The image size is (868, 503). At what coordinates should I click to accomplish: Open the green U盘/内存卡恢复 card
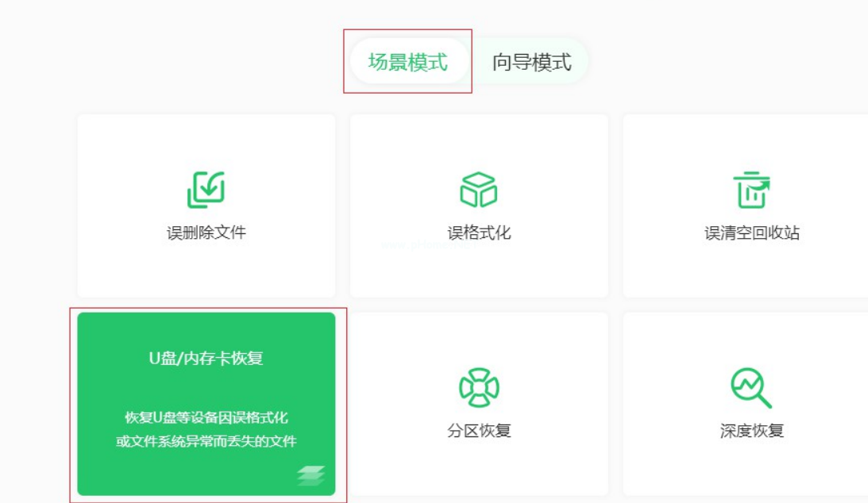point(206,389)
